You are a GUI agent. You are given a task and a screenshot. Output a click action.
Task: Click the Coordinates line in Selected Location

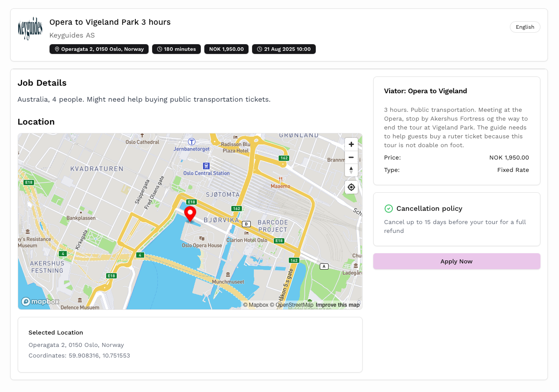coord(79,356)
